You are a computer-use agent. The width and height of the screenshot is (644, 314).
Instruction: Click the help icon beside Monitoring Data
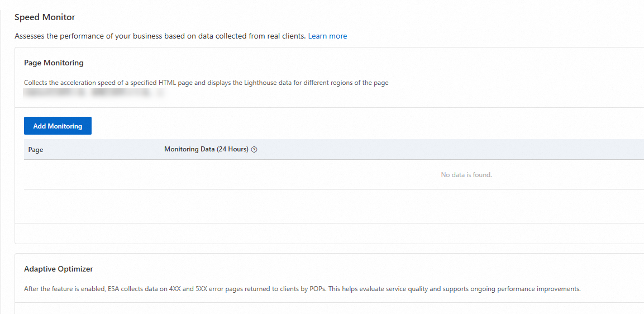(x=254, y=150)
